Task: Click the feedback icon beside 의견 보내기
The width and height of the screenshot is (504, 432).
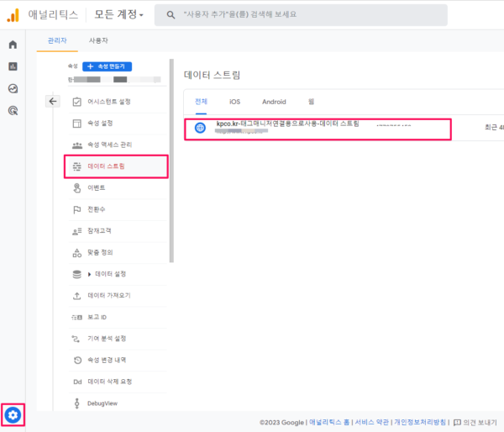Action: point(457,423)
